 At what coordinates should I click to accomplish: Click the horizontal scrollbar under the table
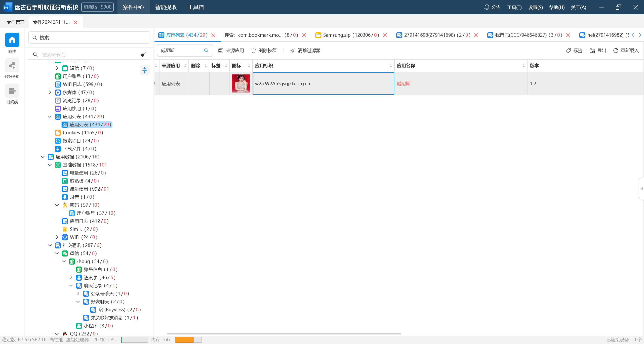[284, 334]
